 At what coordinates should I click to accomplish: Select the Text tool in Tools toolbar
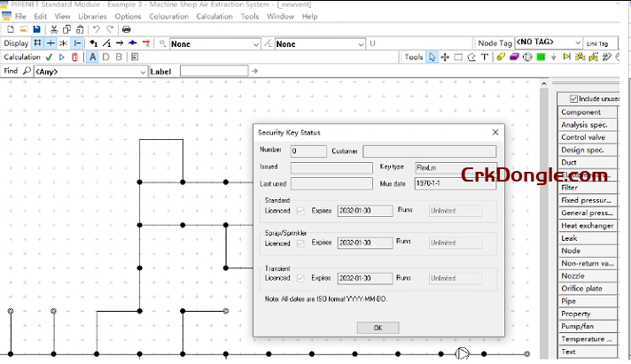pos(484,58)
